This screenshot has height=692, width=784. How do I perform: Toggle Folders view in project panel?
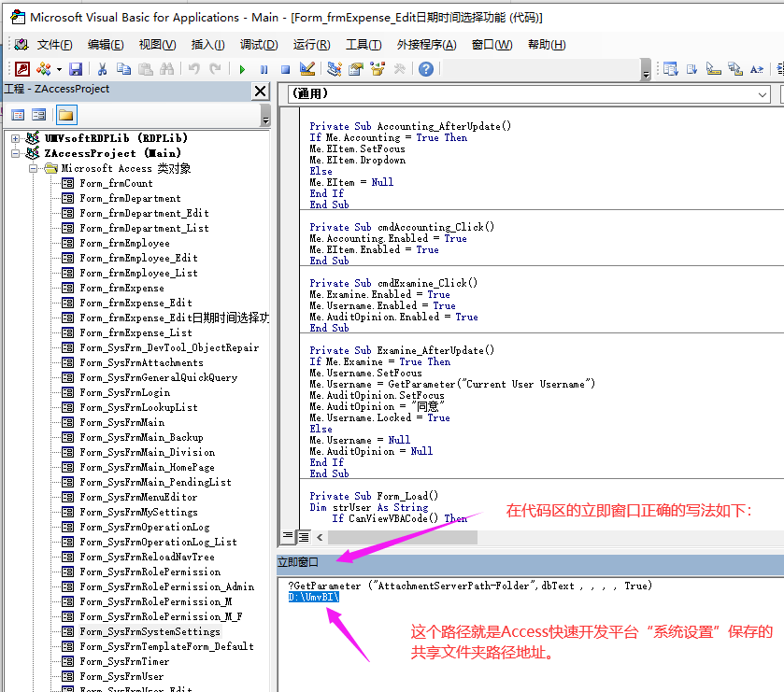66,116
